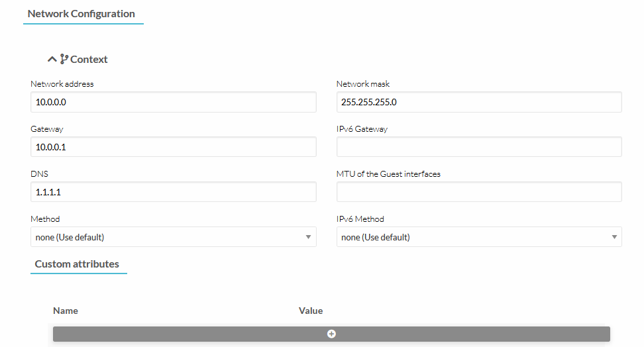Image resolution: width=644 pixels, height=347 pixels.
Task: Open the IPv6 Method dropdown
Action: pyautogui.click(x=479, y=237)
